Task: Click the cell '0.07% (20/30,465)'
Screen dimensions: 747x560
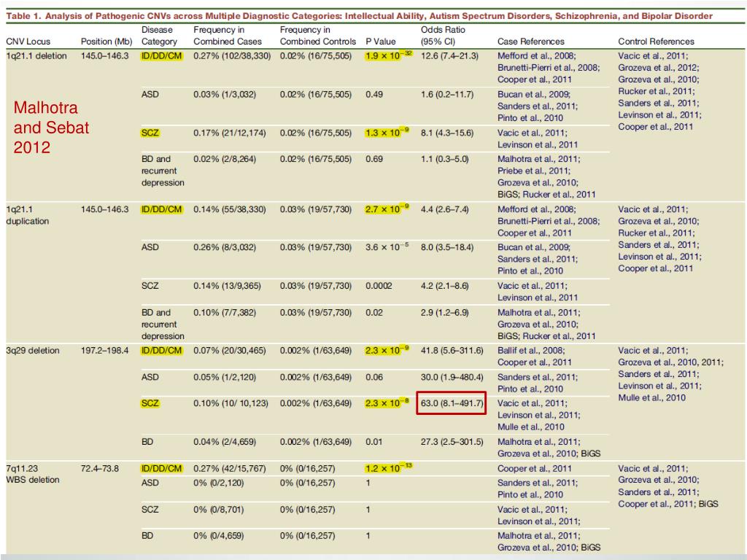Action: tap(229, 351)
